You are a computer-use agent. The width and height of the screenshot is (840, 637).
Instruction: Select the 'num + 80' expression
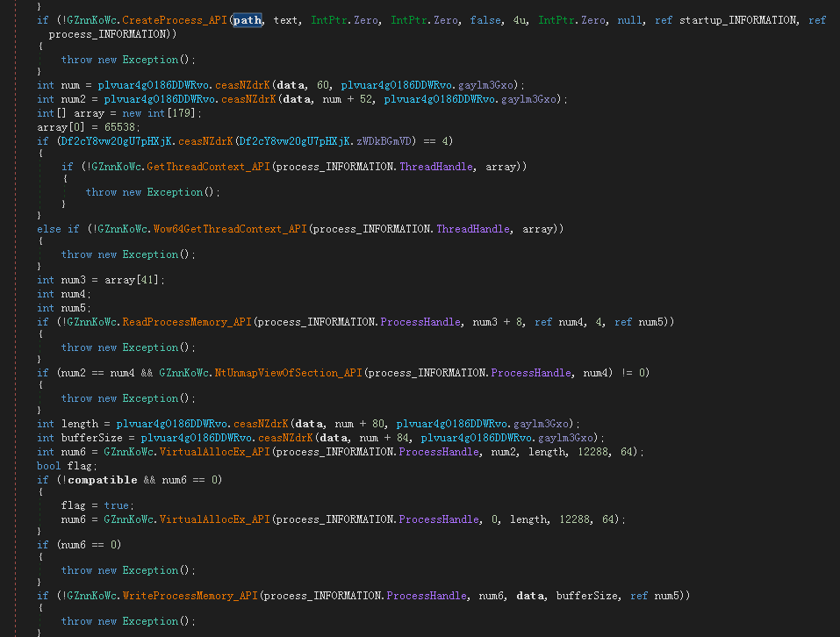[360, 424]
